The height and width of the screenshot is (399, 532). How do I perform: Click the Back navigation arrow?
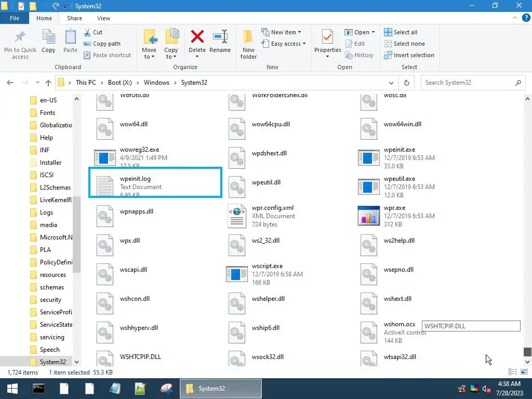pyautogui.click(x=10, y=83)
